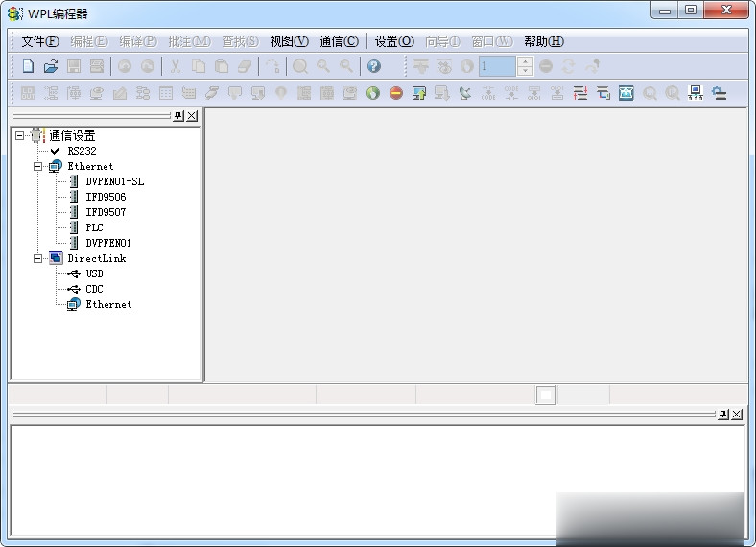The image size is (756, 547).
Task: Click the grayed-out LD/OUT ladder mode icon
Action: point(28,93)
